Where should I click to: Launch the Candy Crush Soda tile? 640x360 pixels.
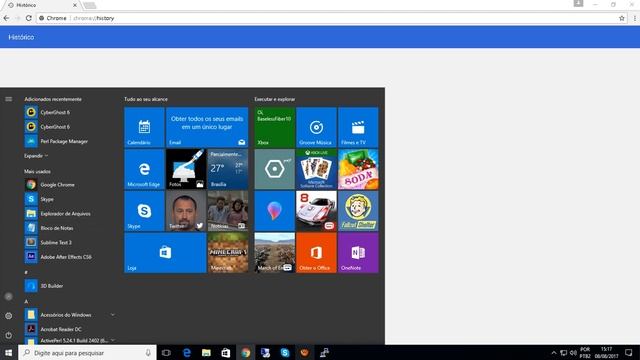[358, 169]
